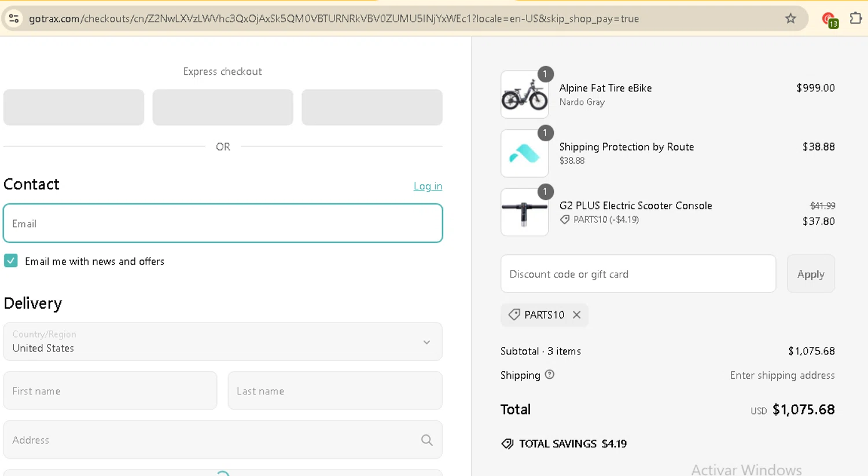Screen dimensions: 868x476
Task: Click the Apply discount button
Action: (811, 274)
